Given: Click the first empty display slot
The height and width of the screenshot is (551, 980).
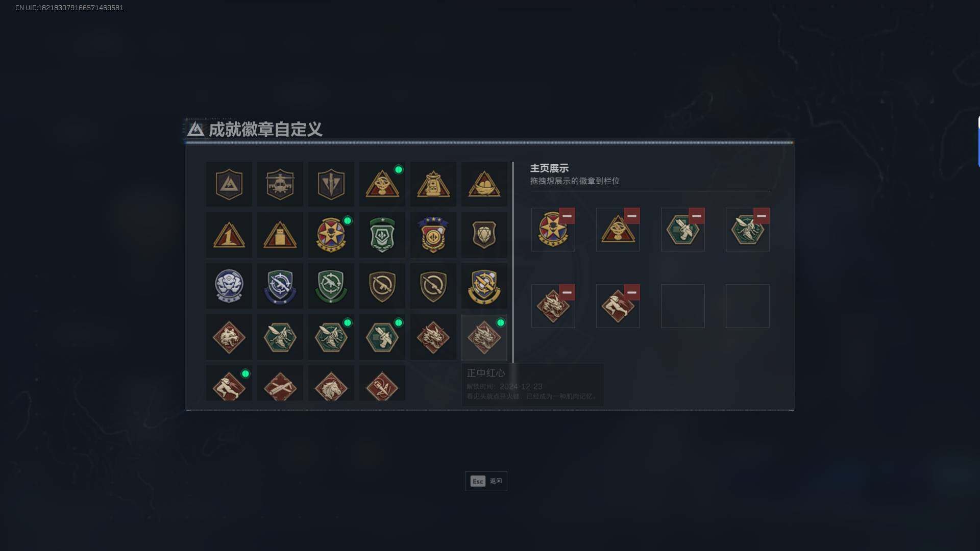Looking at the screenshot, I should point(682,306).
